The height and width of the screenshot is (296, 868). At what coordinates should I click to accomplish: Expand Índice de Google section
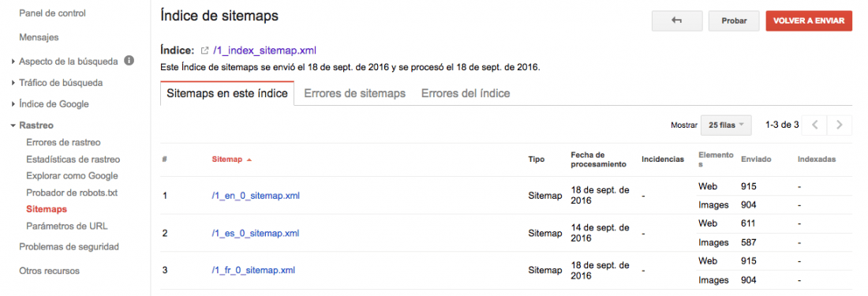coord(13,104)
